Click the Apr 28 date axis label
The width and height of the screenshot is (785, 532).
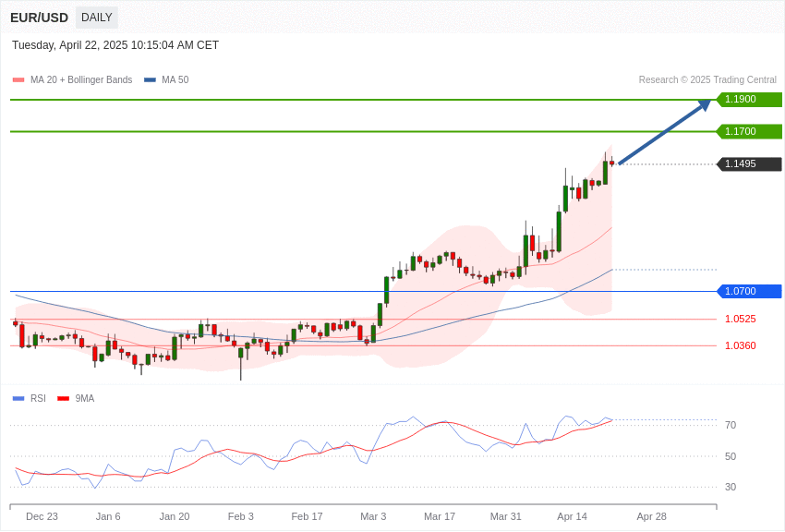(651, 516)
